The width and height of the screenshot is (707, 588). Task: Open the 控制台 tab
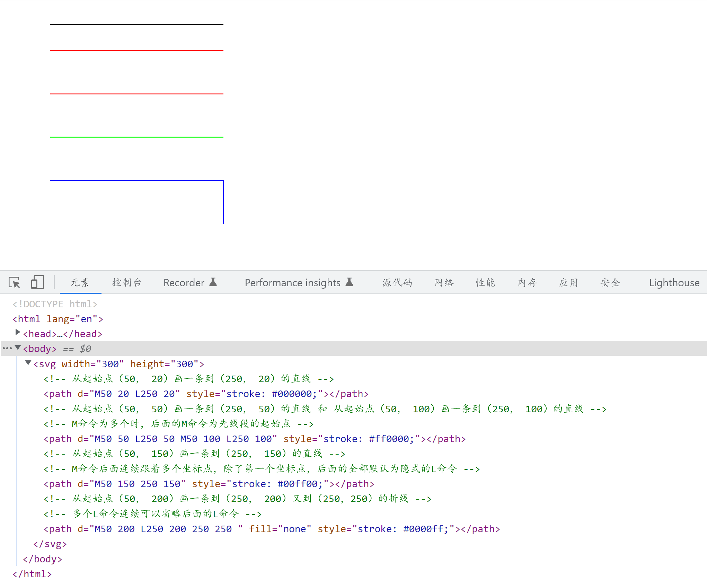tap(127, 282)
